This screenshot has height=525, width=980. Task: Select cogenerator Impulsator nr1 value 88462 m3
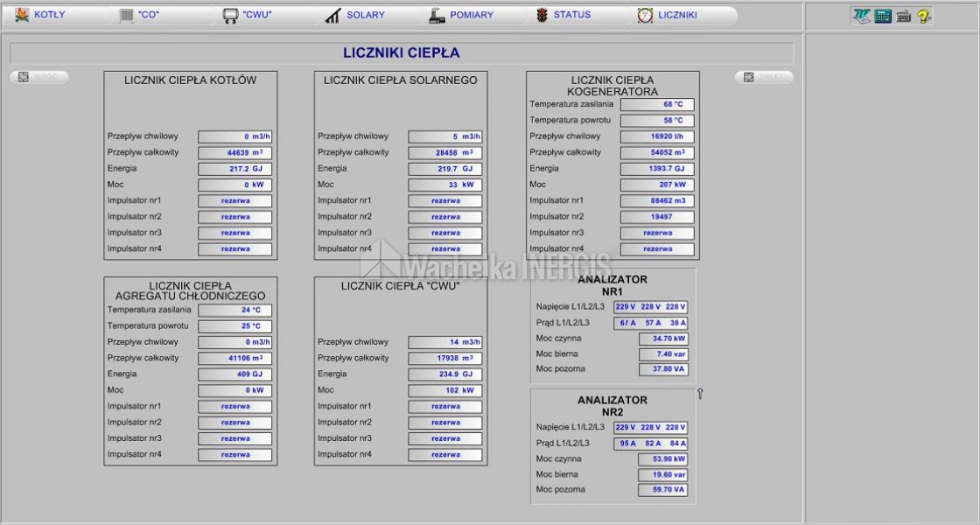click(x=657, y=201)
